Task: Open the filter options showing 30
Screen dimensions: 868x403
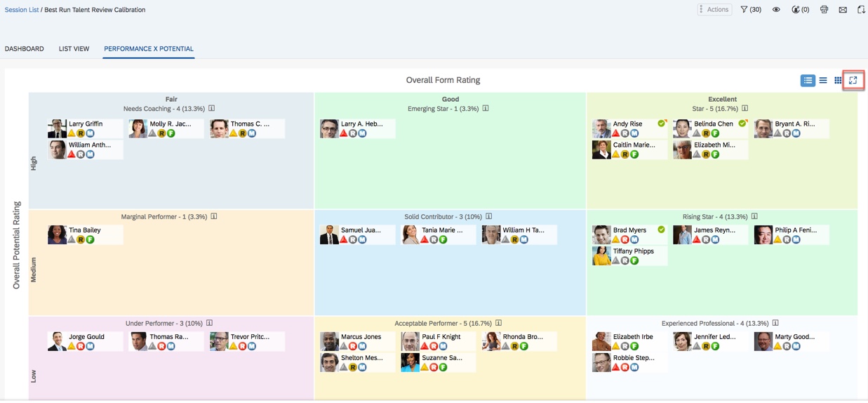Action: (x=750, y=10)
